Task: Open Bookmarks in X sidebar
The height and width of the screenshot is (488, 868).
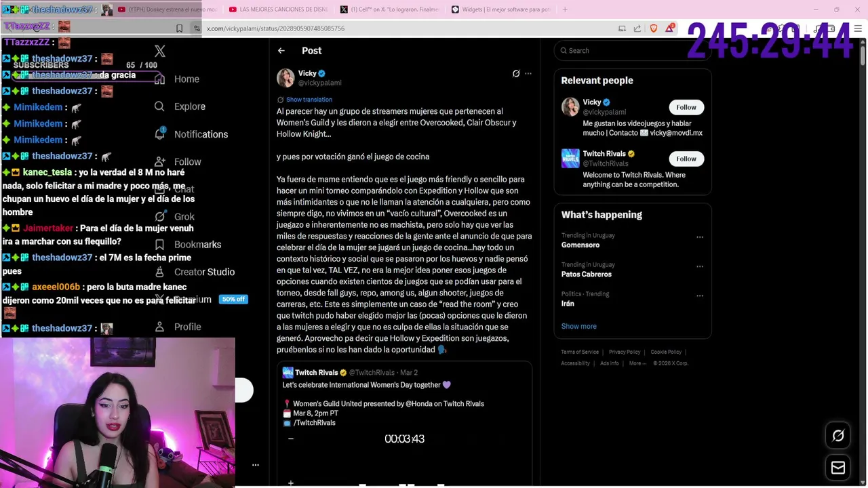Action: [188, 245]
